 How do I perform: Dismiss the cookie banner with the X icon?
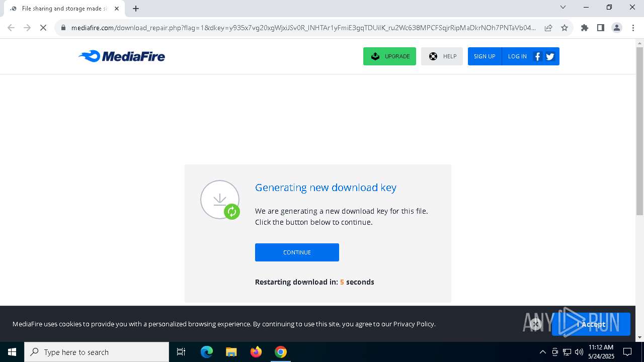tap(535, 324)
